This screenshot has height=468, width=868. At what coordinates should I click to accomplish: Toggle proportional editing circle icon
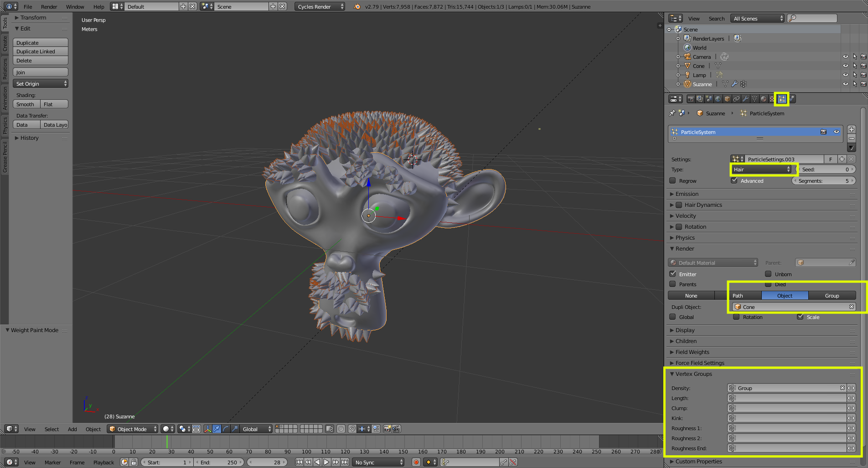click(341, 429)
